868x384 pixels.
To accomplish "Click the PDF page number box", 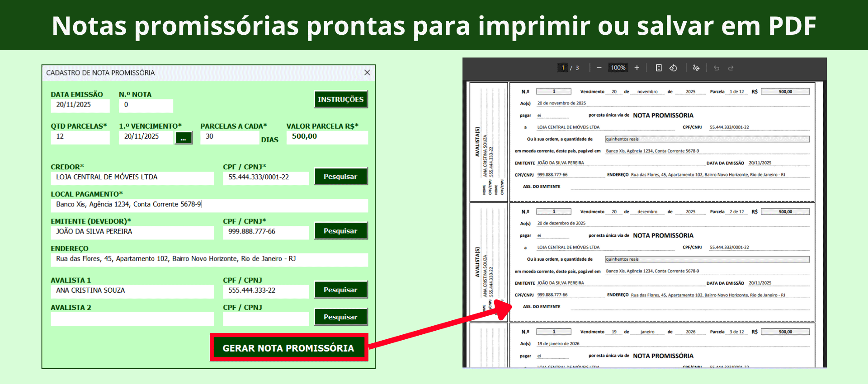I will (x=562, y=68).
